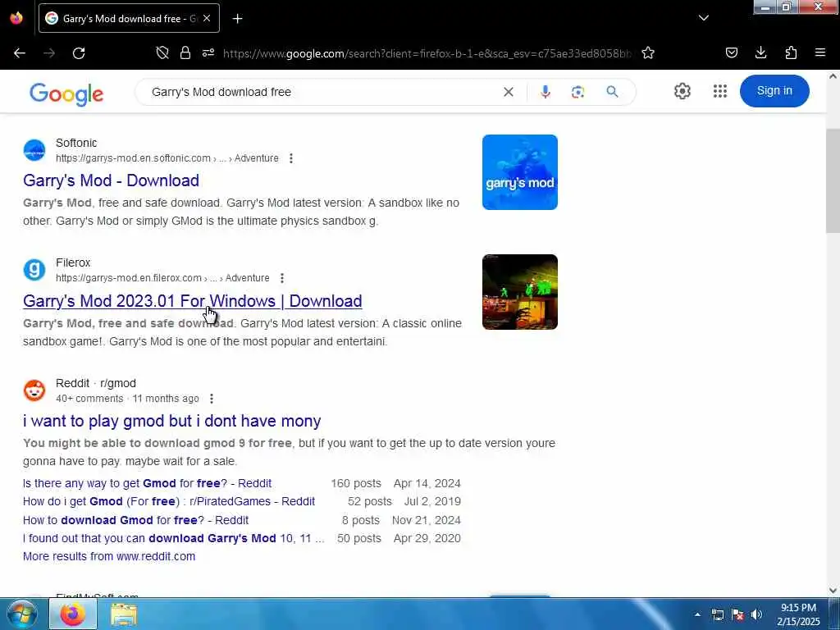Click the Reddit favicon icon
The image size is (840, 630).
point(34,390)
